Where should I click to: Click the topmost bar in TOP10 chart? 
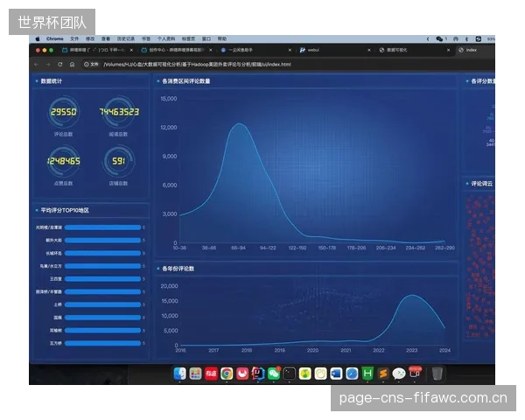[x=102, y=227]
